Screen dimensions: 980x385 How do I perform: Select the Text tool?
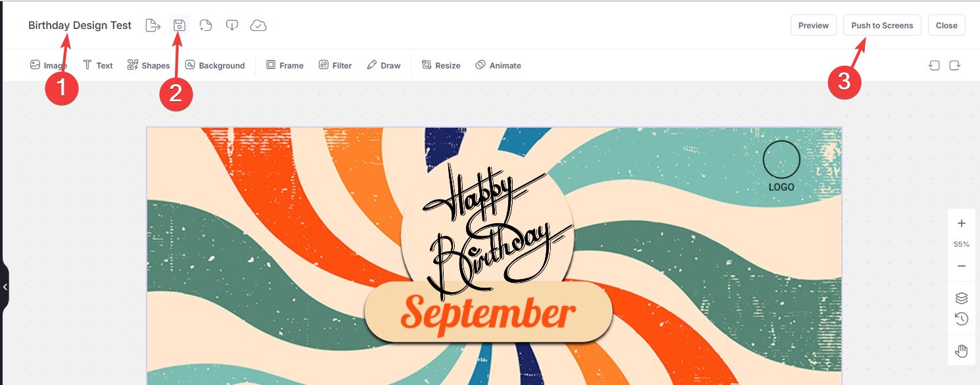pos(98,65)
